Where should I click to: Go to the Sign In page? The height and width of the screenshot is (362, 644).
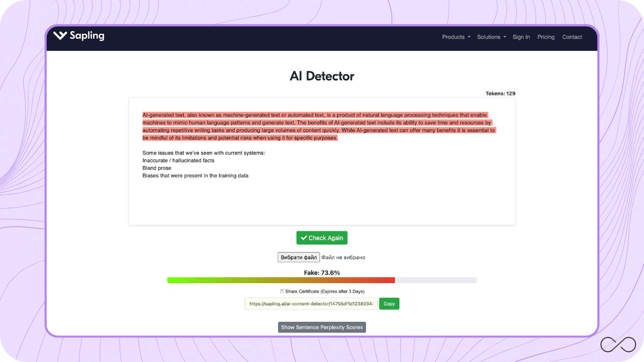click(x=521, y=37)
